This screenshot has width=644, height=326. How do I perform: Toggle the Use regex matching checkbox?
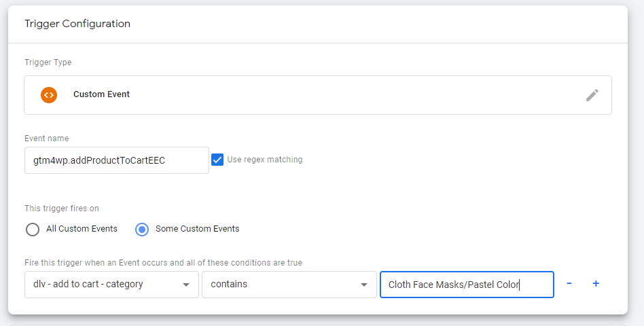coord(217,160)
